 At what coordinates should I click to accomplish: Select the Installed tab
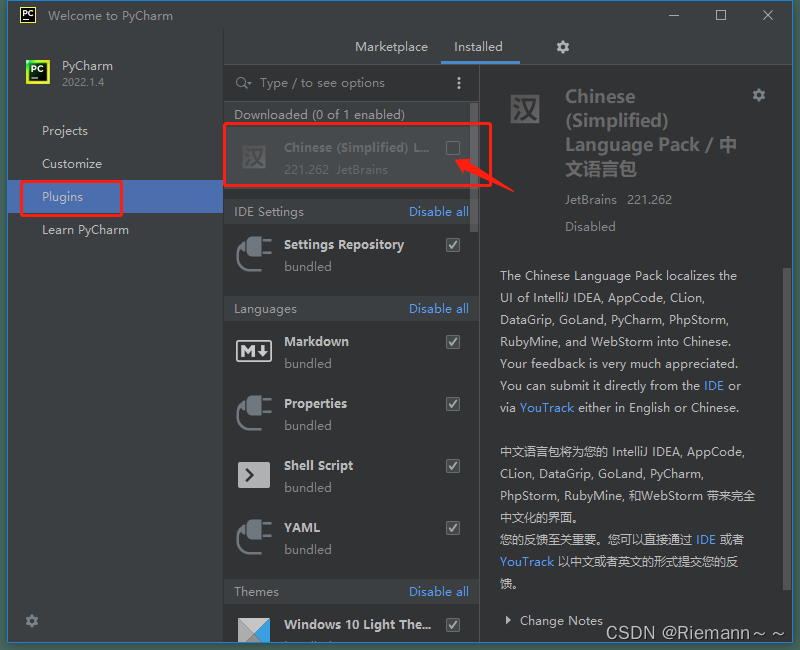pyautogui.click(x=478, y=47)
